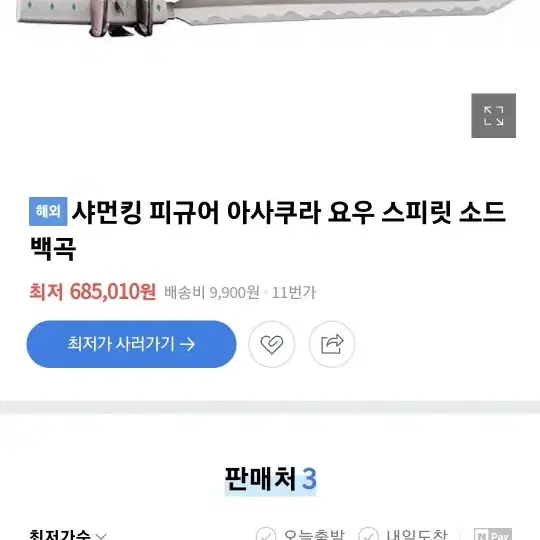This screenshot has width=540, height=540.
Task: Select the 판매처 3 sellers section
Action: point(270,479)
